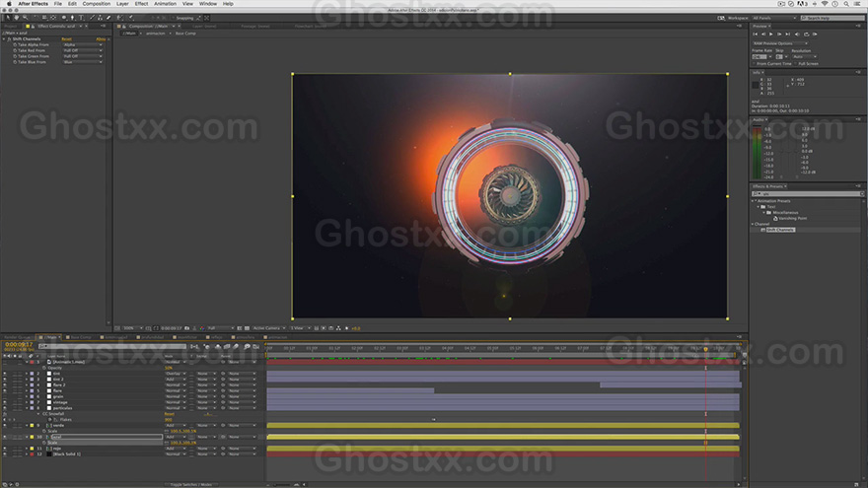Toggle the Snapping checkbox in toolbar
This screenshot has height=488, width=868.
173,18
